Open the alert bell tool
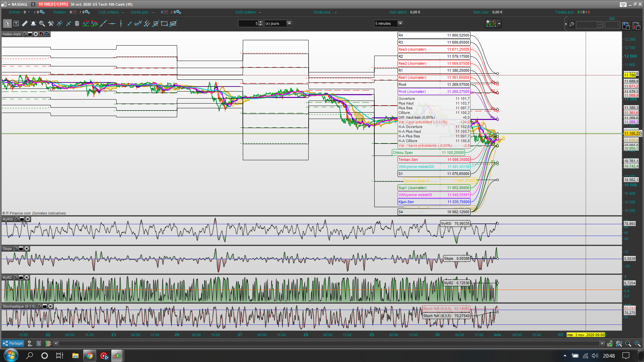The height and width of the screenshot is (362, 644). pyautogui.click(x=33, y=23)
